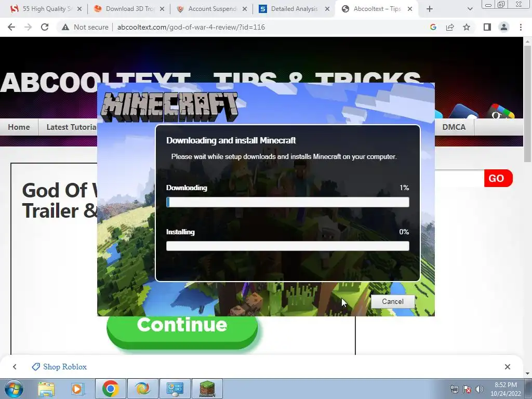Close the Account Suspended tab
The width and height of the screenshot is (532, 399).
(x=244, y=9)
